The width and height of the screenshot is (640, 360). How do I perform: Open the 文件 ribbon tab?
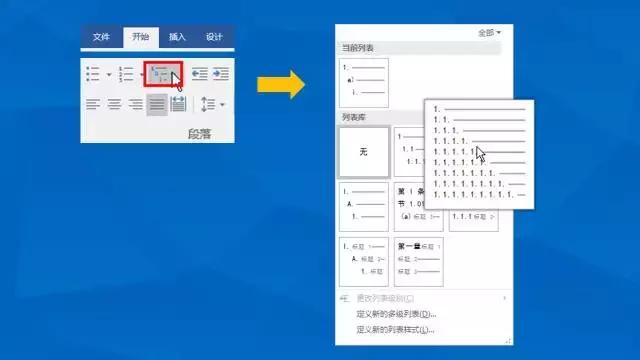[101, 37]
